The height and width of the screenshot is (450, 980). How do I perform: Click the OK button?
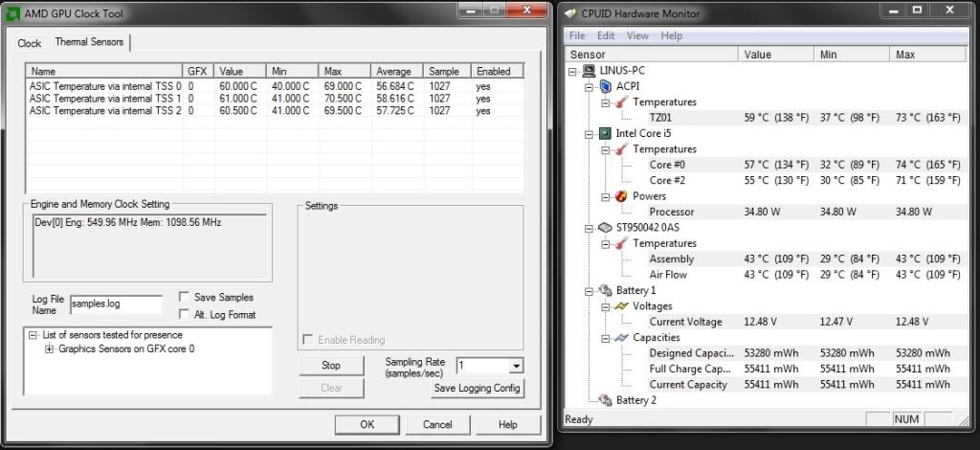(x=367, y=424)
